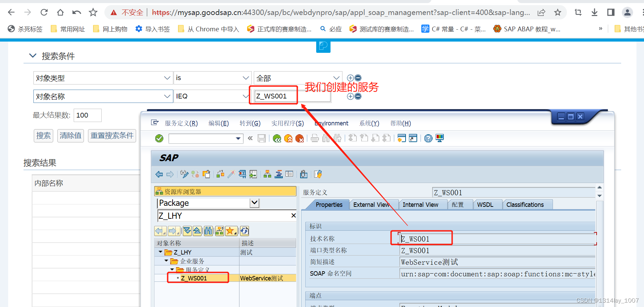Screen dimensions: 644x307
Task: Open the 帮助(H) menu
Action: [400, 123]
